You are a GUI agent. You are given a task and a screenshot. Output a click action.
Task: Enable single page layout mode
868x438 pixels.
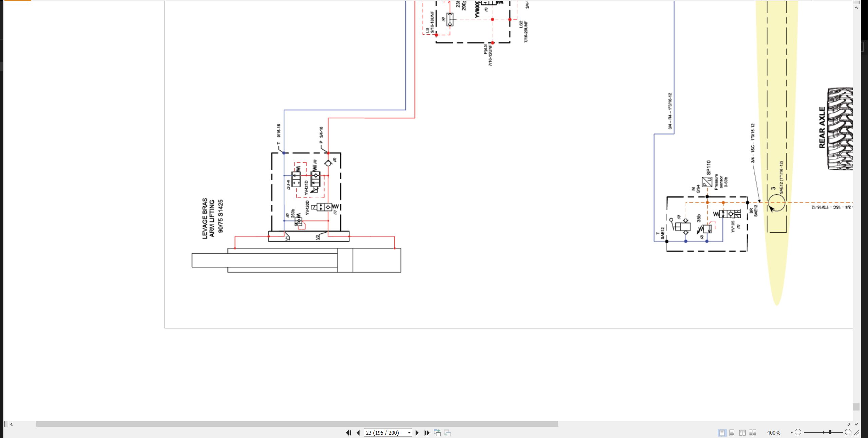pos(722,433)
